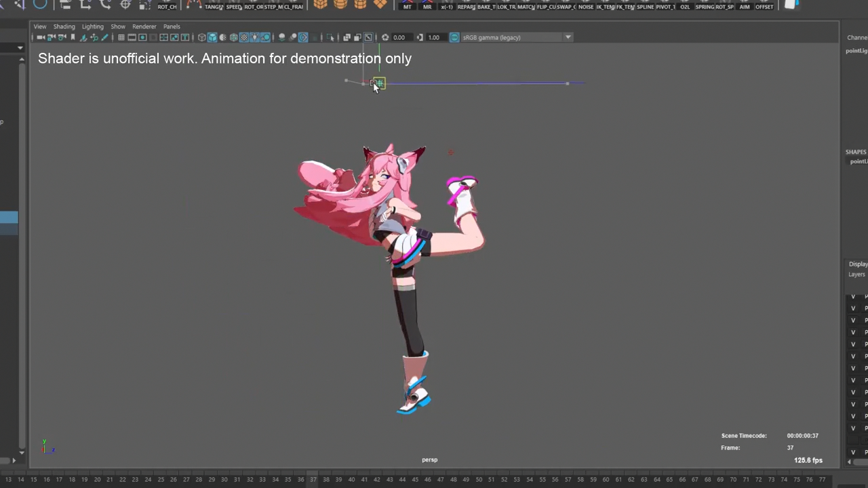The width and height of the screenshot is (868, 488).
Task: Click the Image Plane icon
Action: point(83,37)
